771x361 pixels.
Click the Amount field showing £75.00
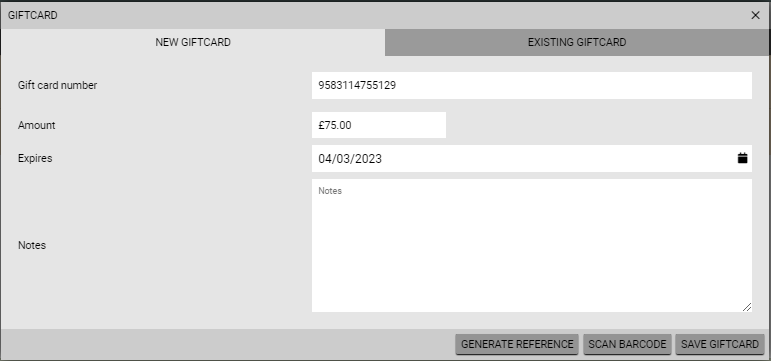[379, 125]
